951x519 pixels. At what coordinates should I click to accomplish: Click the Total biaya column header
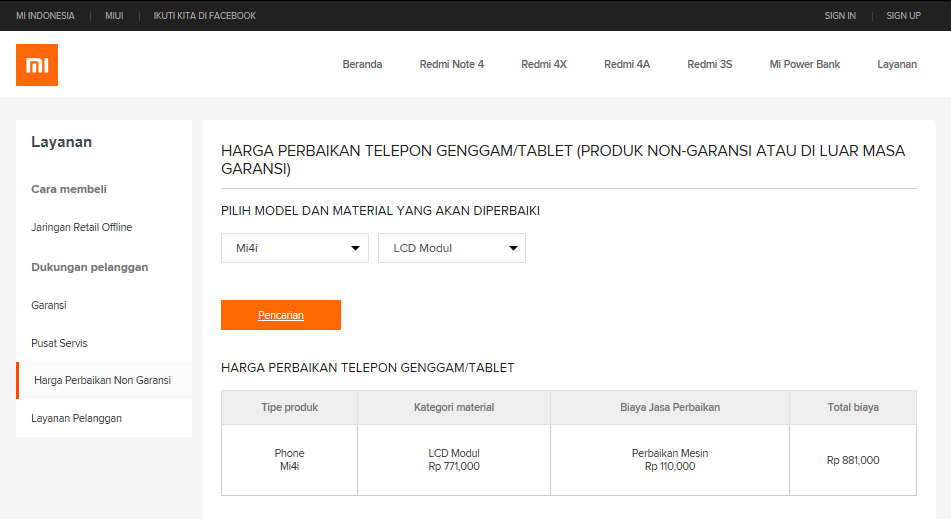[853, 407]
